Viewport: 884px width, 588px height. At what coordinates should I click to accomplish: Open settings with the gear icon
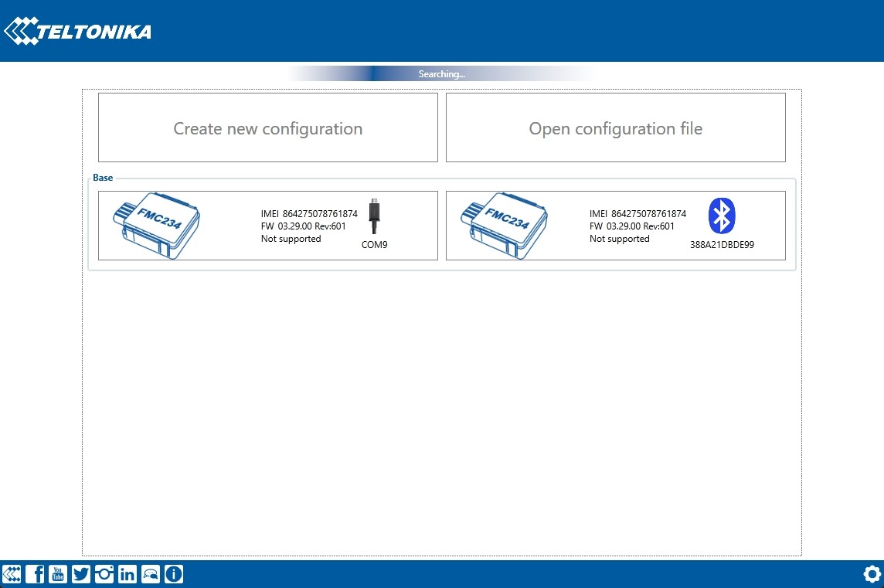pos(872,574)
